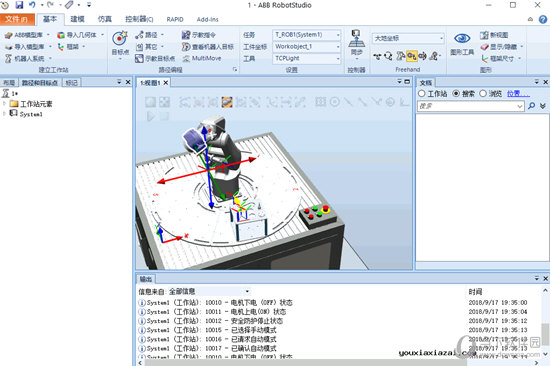This screenshot has height=366, width=550.
Task: Click the large 目标点 target icon
Action: 120,38
